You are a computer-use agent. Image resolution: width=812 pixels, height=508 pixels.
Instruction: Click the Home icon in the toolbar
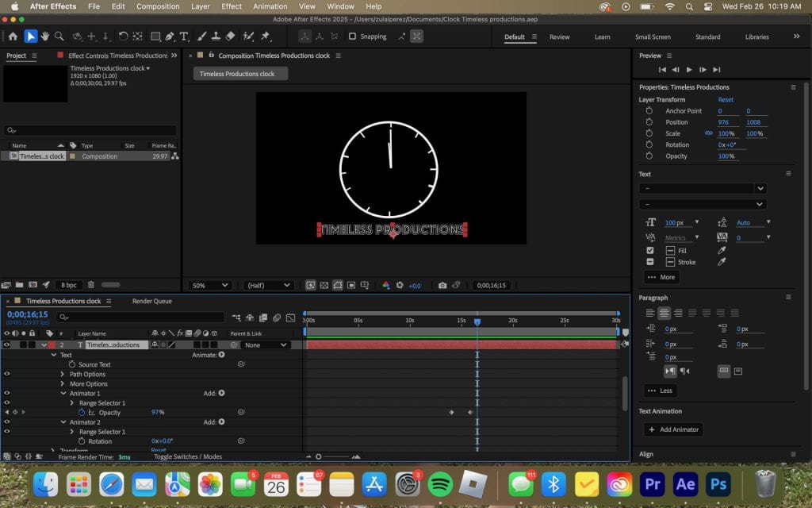click(13, 37)
